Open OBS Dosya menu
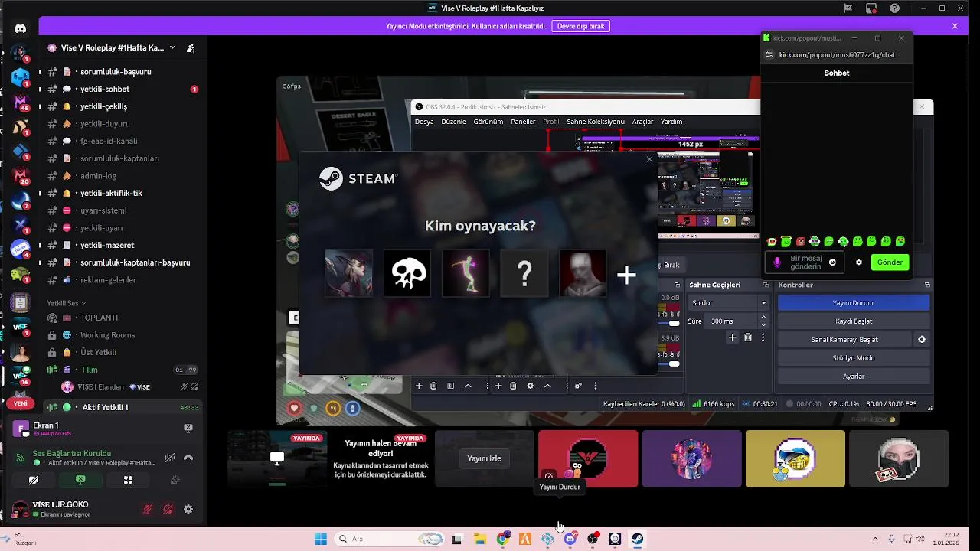The width and height of the screenshot is (980, 551). (424, 122)
